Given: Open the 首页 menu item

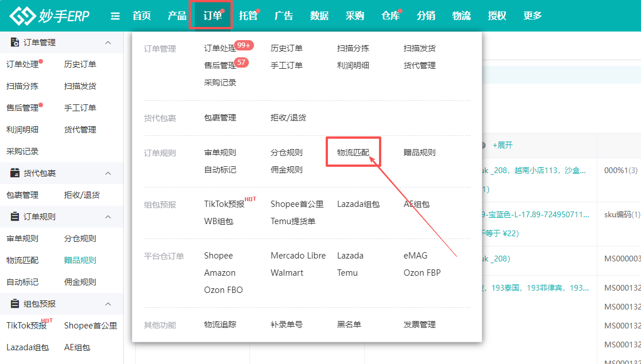Looking at the screenshot, I should (x=141, y=15).
